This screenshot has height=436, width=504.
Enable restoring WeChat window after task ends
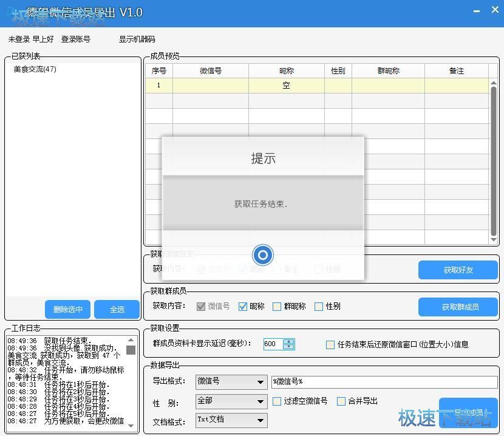pos(330,344)
